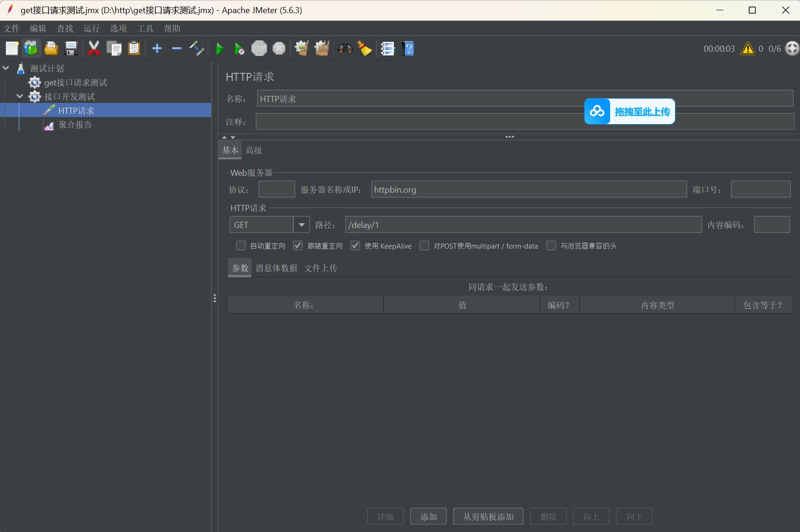
Task: Click the panel collapse up arrow
Action: tap(225, 137)
